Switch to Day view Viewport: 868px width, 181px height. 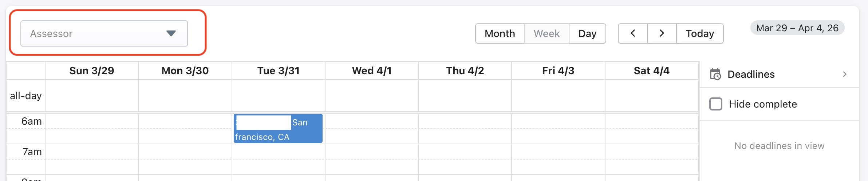(x=587, y=33)
